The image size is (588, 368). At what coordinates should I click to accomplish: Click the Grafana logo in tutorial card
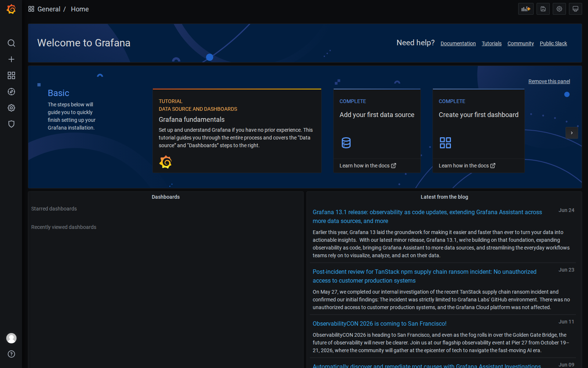pos(166,162)
